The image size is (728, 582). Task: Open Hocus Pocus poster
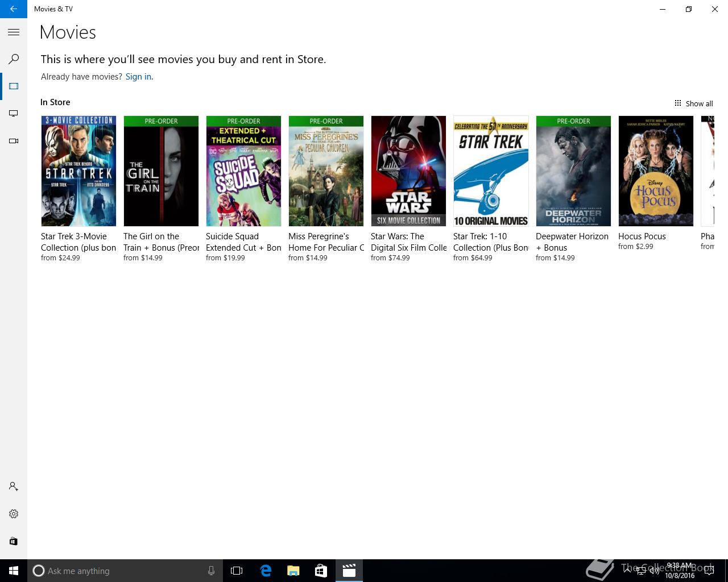coord(656,171)
